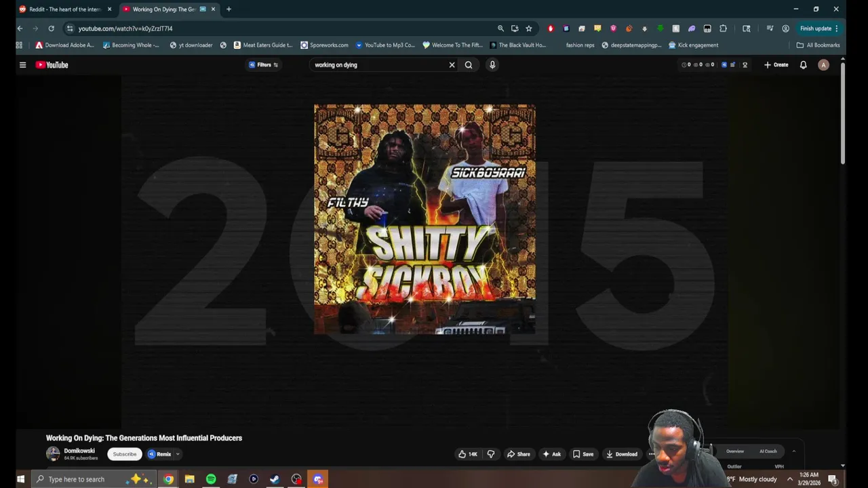Open Download Adobe bookmark
Image resolution: width=868 pixels, height=488 pixels.
(64, 45)
